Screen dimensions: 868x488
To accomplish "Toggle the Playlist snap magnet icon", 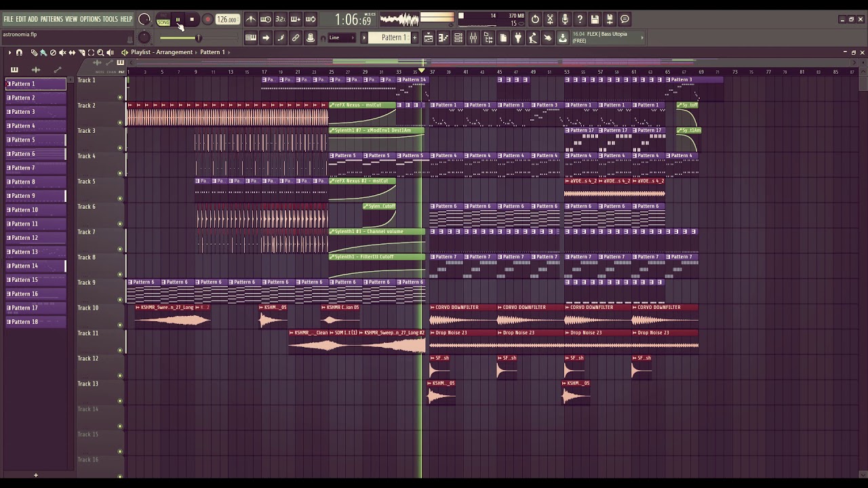I will pos(19,52).
